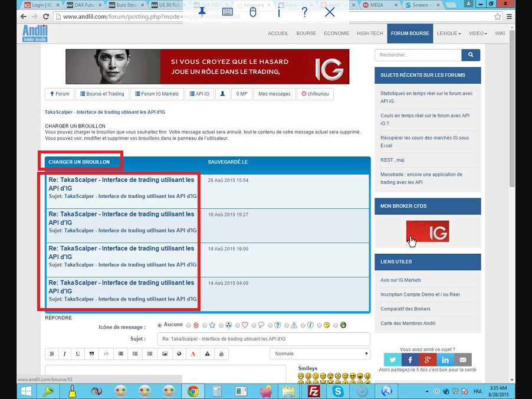Image resolution: width=532 pixels, height=399 pixels.
Task: Open the Normale font size dropdown
Action: pos(320,354)
